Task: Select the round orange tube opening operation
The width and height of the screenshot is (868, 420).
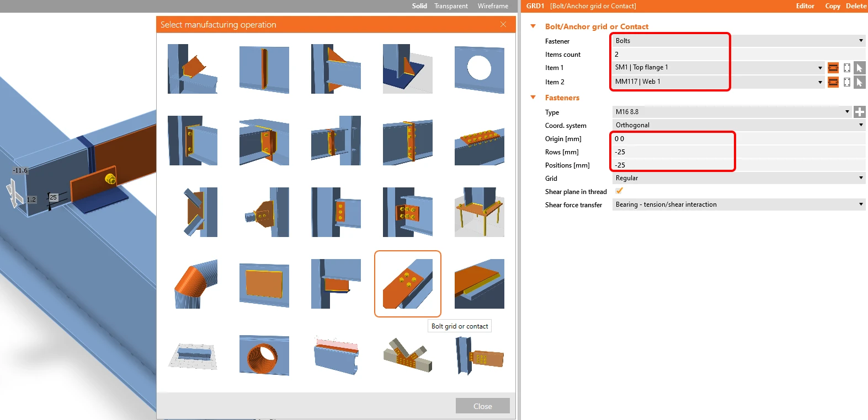Action: [x=264, y=356]
